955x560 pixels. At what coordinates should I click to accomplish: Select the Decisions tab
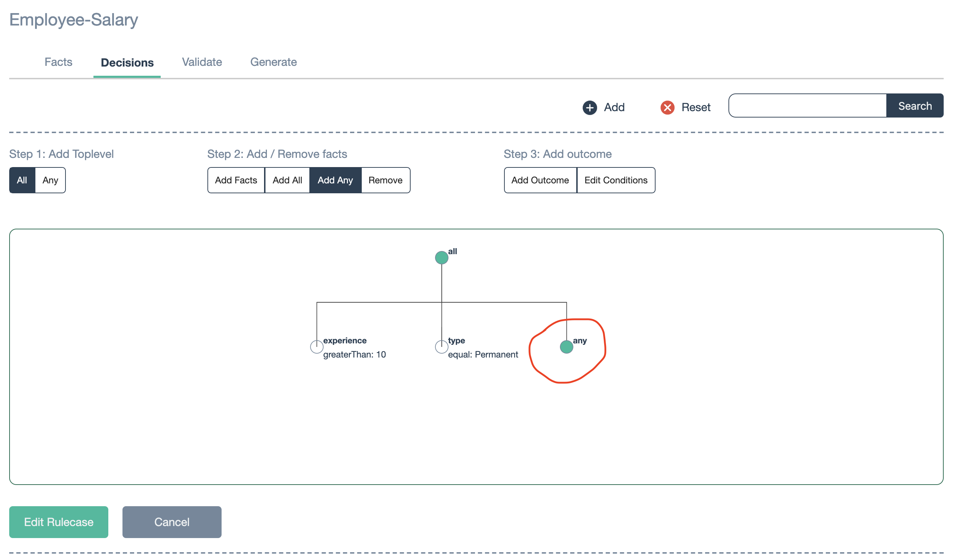click(x=127, y=62)
